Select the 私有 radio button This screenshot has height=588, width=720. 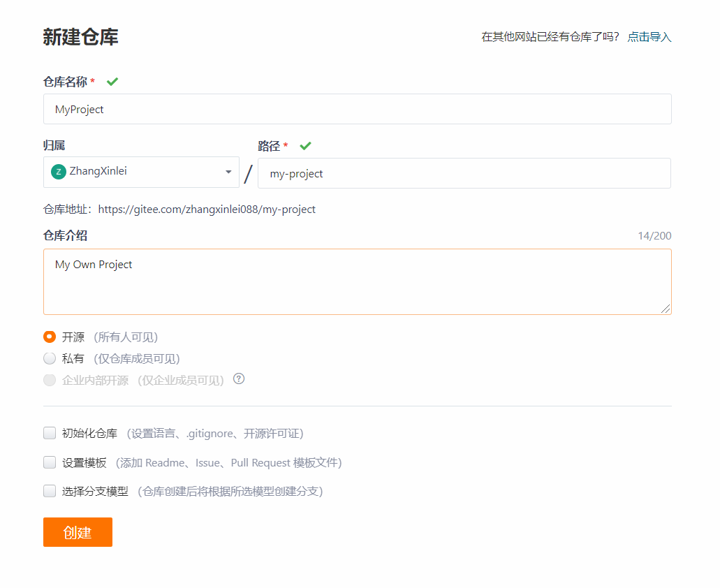(x=50, y=358)
